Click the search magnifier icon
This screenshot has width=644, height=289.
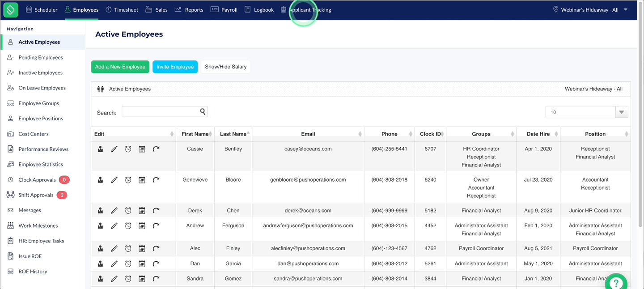[203, 112]
